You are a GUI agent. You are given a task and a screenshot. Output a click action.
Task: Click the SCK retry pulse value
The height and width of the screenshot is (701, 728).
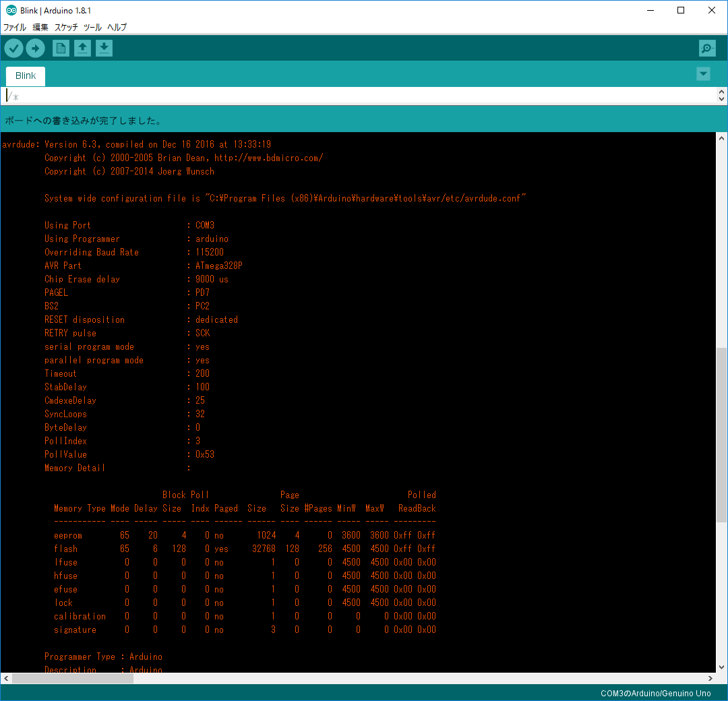tap(202, 333)
